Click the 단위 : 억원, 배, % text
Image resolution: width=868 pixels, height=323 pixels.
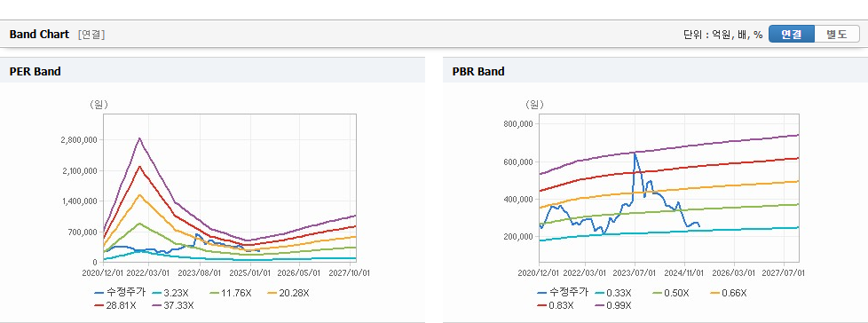pos(723,35)
